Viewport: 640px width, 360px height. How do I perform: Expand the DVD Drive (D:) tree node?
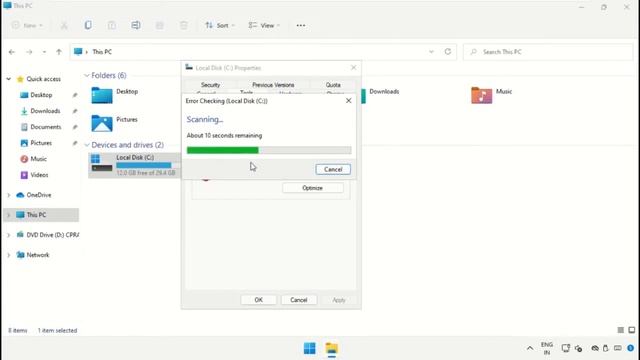click(9, 235)
